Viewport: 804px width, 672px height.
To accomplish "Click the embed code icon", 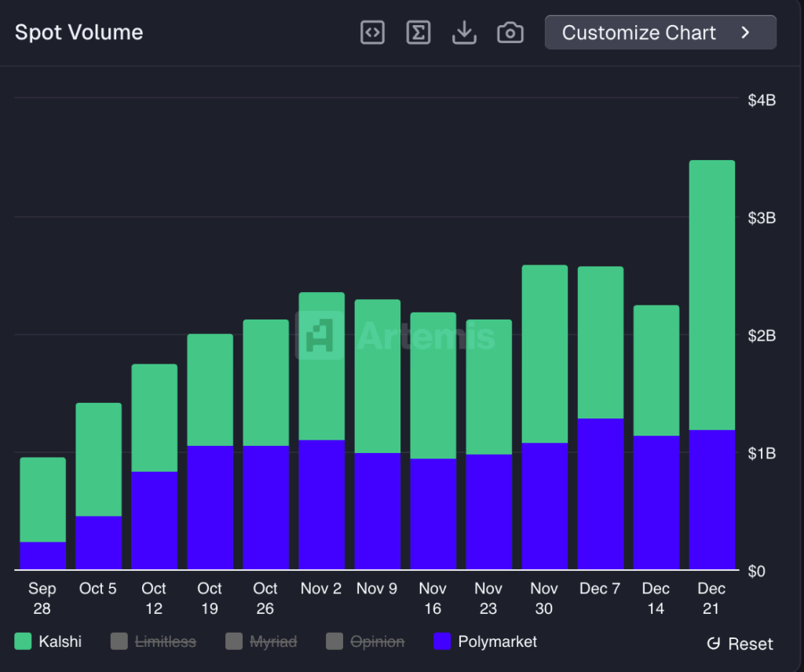I will [372, 32].
